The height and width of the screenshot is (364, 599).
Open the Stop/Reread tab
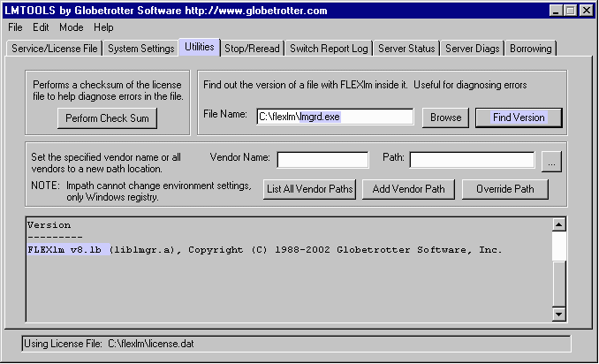(x=252, y=49)
